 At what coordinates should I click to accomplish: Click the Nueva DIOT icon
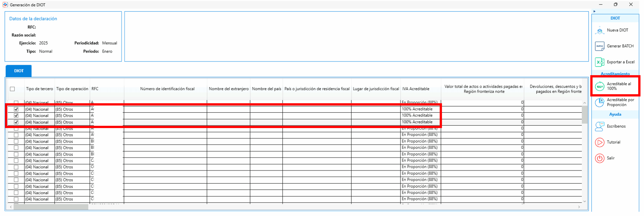(x=599, y=30)
